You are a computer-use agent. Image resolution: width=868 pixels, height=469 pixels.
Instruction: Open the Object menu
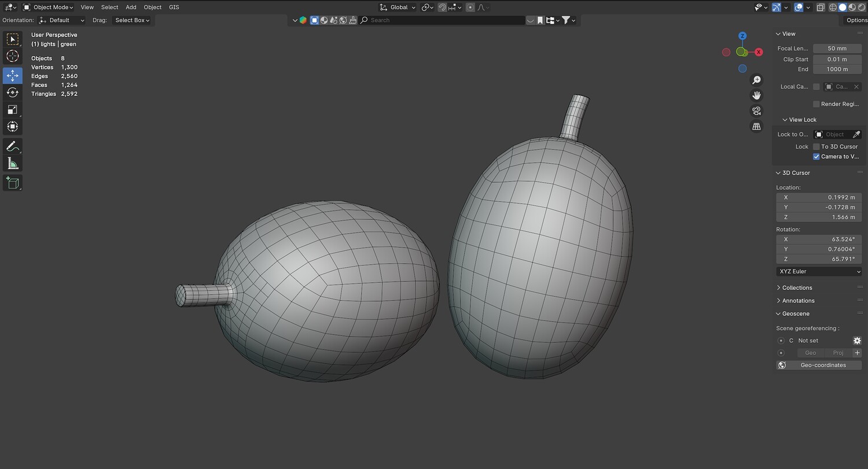point(153,8)
